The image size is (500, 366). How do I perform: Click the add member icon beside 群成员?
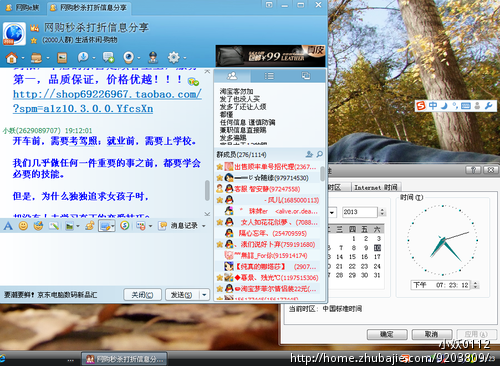[x=309, y=154]
